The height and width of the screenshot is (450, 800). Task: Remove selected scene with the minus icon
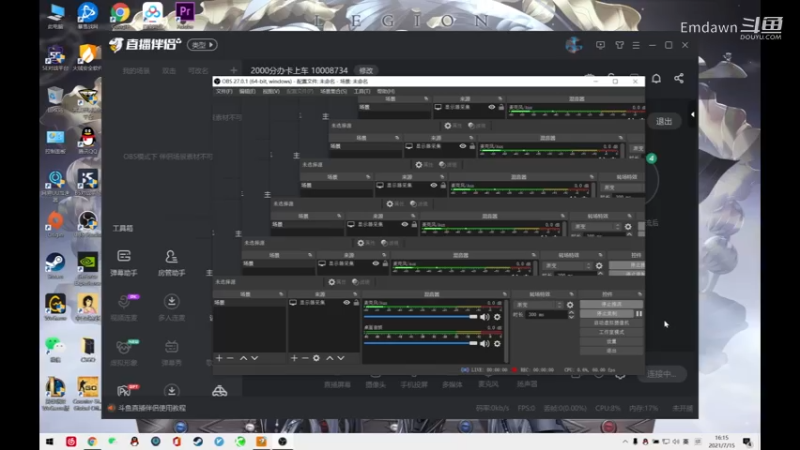tap(230, 358)
